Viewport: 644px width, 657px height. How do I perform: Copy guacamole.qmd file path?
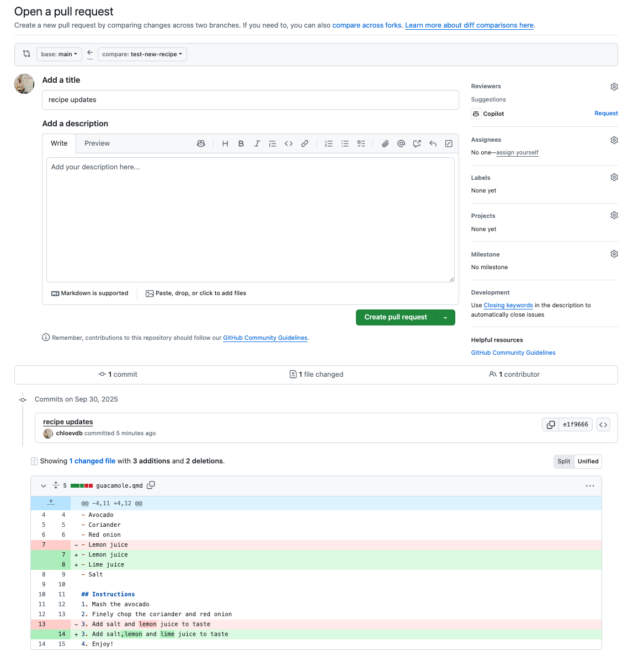pyautogui.click(x=151, y=485)
